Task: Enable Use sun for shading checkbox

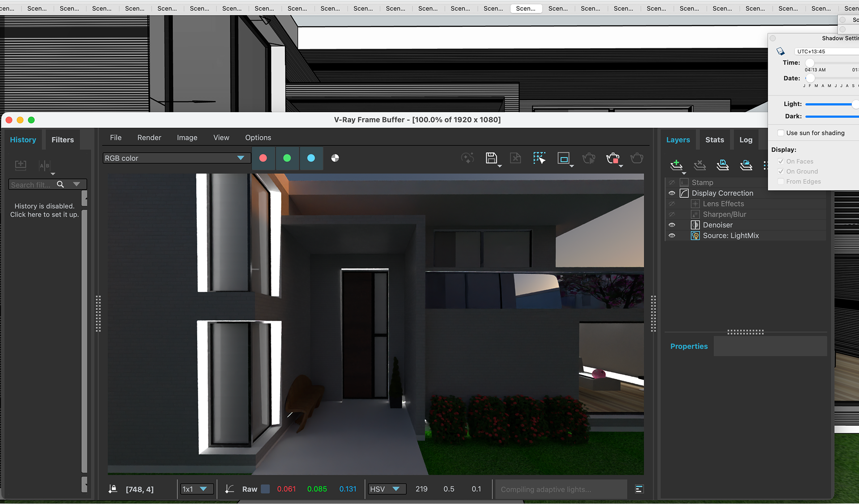Action: 781,133
